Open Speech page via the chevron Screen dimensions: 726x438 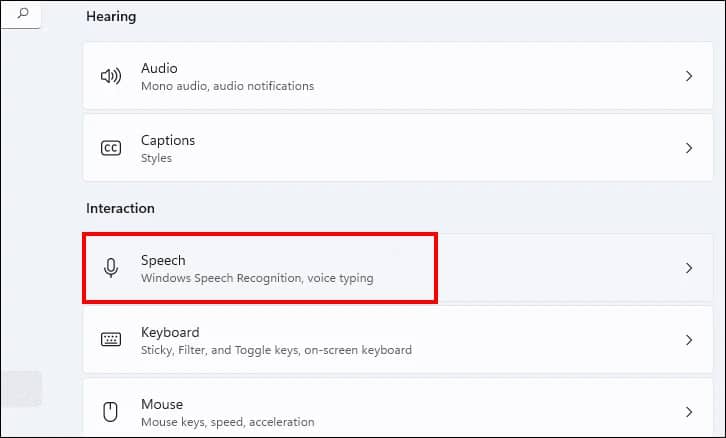[x=688, y=268]
